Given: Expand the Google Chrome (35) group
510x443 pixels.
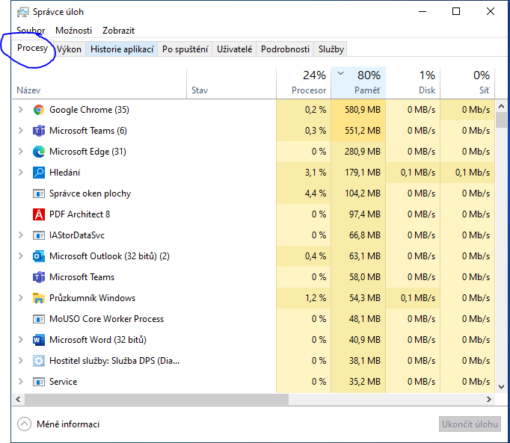Looking at the screenshot, I should pyautogui.click(x=21, y=110).
